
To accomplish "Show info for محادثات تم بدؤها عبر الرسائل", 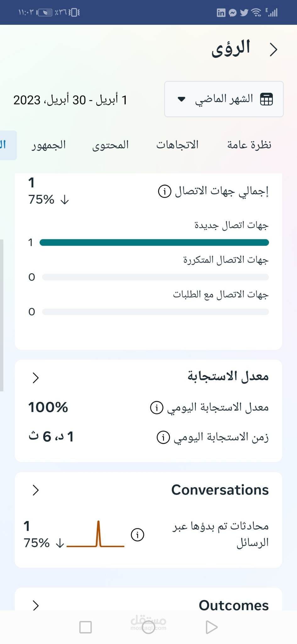I will coord(137,535).
